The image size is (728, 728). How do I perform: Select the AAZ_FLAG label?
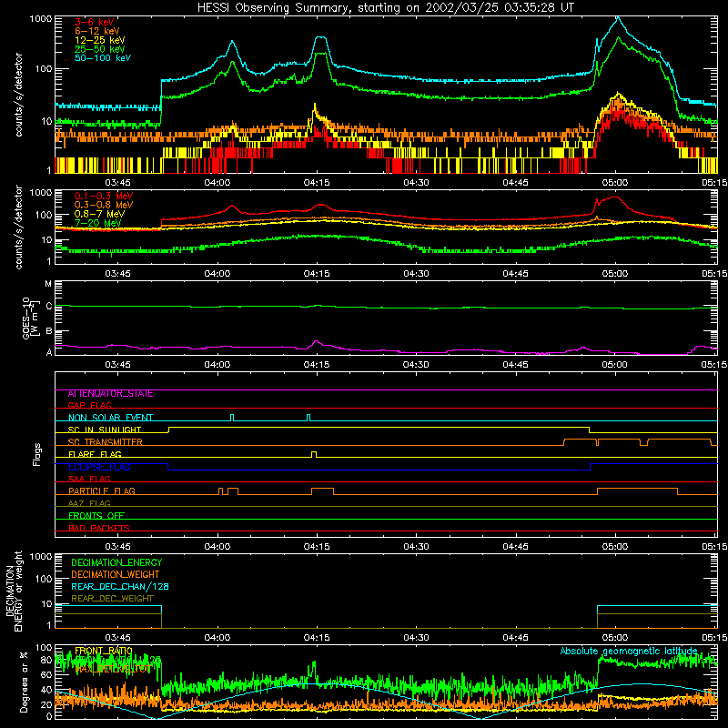point(89,503)
